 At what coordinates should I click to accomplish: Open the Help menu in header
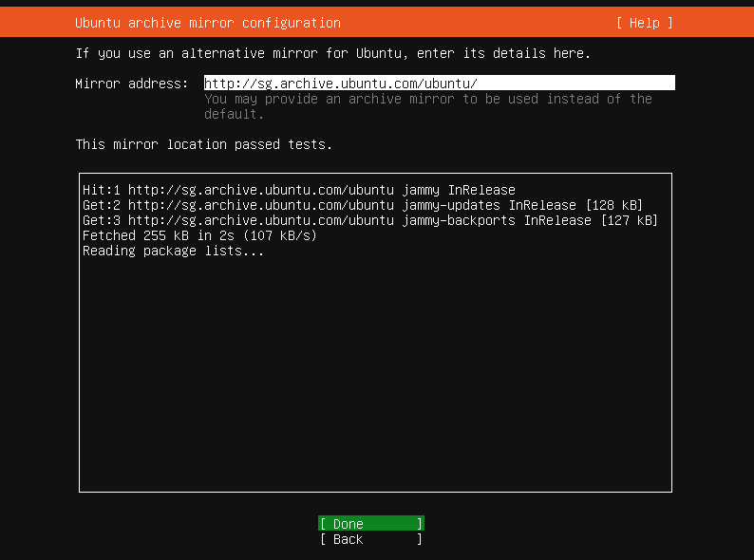coord(644,23)
